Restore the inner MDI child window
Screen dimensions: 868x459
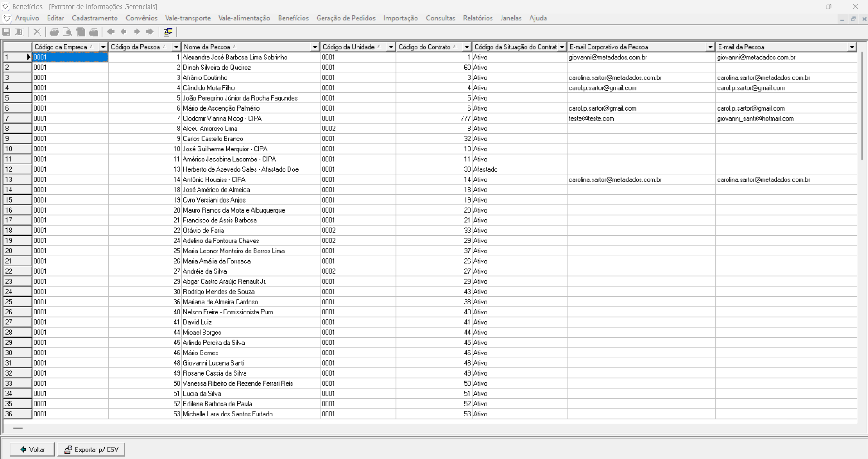(853, 19)
